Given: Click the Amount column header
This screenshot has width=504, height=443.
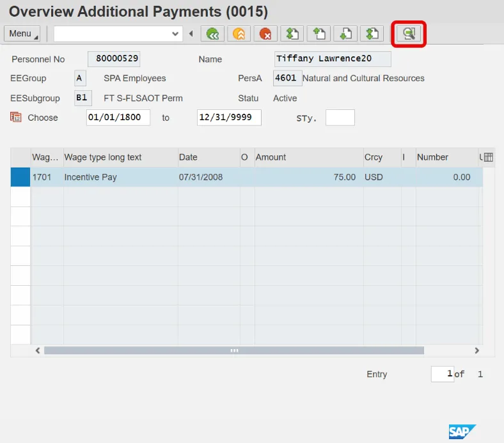Looking at the screenshot, I should 308,157.
